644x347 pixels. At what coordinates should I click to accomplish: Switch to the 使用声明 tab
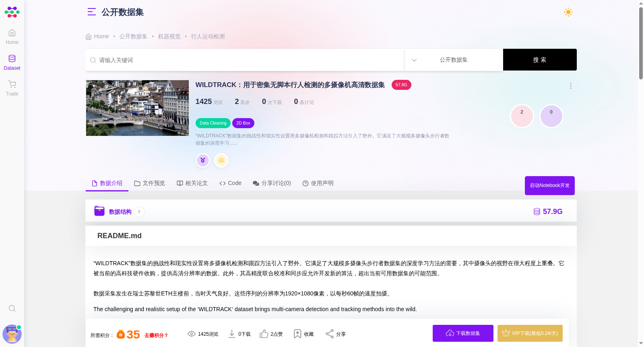318,183
